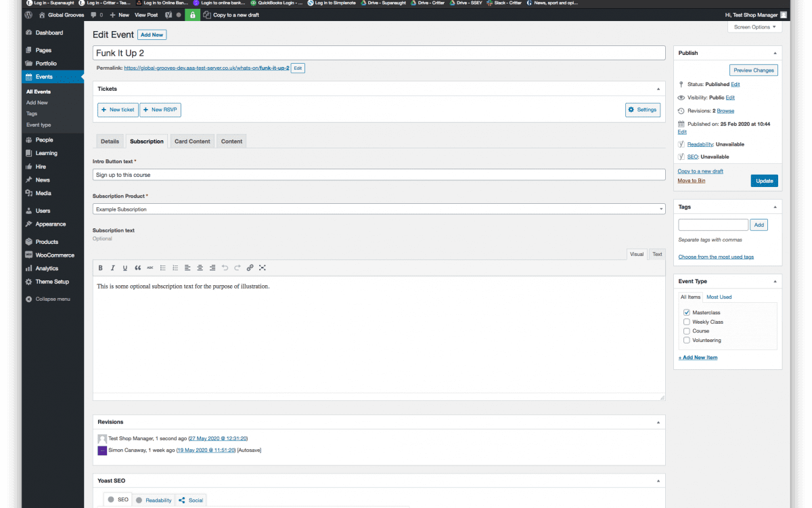
Task: Switch editor to Text mode tab
Action: (x=657, y=254)
